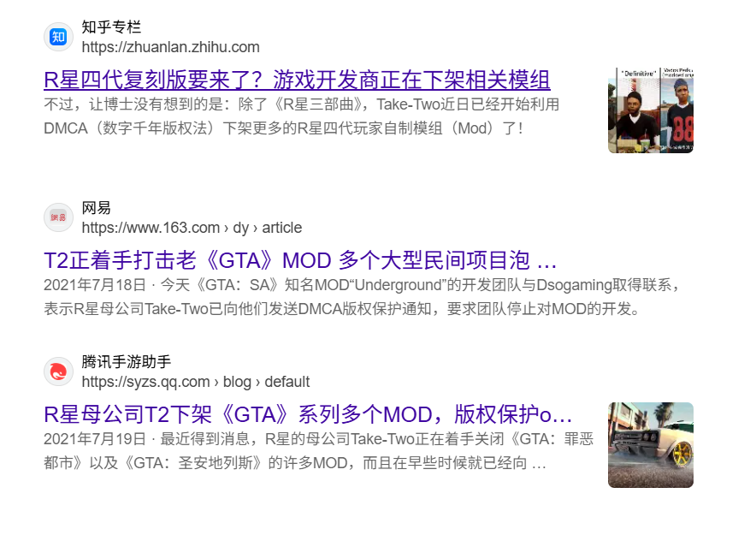The height and width of the screenshot is (535, 756).
Task: Open the Tencent result's car thumbnail
Action: (x=651, y=445)
